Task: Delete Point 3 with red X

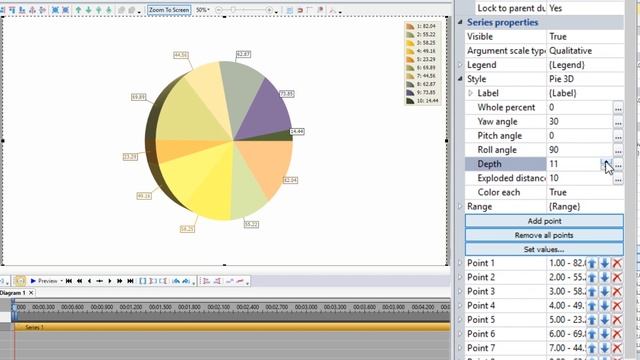Action: [617, 291]
